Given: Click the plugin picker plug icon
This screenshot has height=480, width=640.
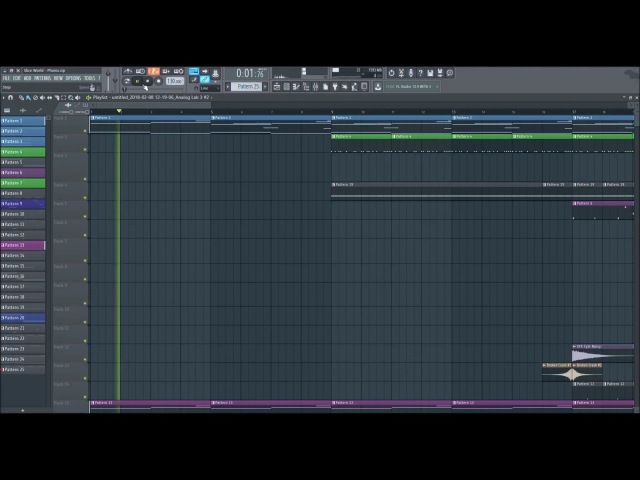Looking at the screenshot, I should (x=335, y=87).
